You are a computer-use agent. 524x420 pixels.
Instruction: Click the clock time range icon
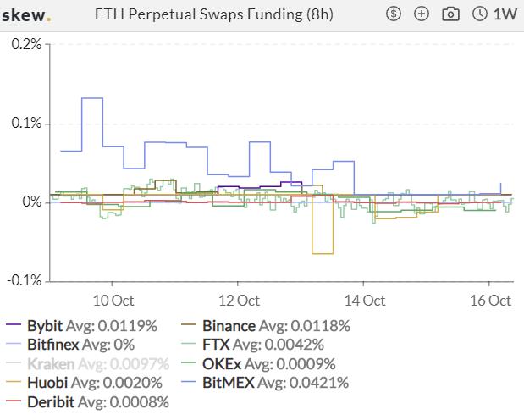coord(480,14)
